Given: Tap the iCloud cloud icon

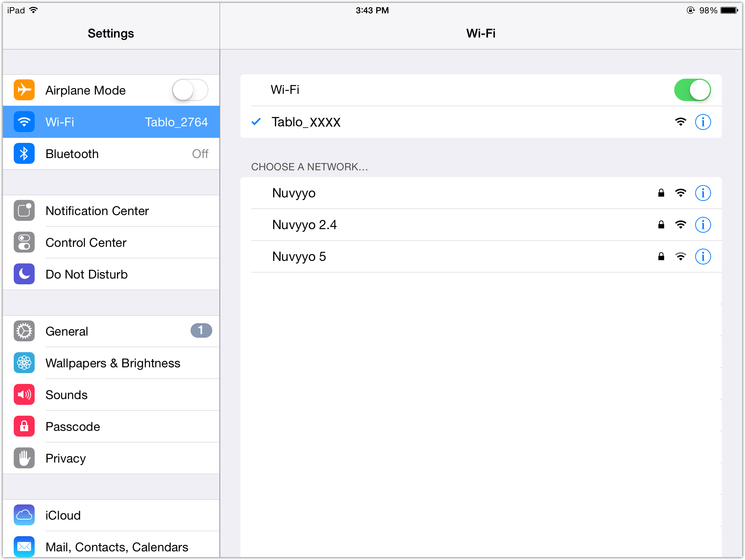Looking at the screenshot, I should pos(24,515).
